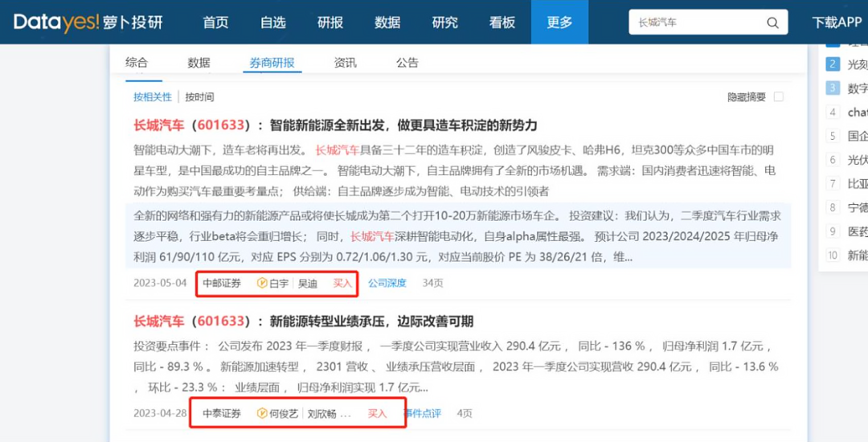Click the search magnifier icon
868x442 pixels.
[x=772, y=23]
